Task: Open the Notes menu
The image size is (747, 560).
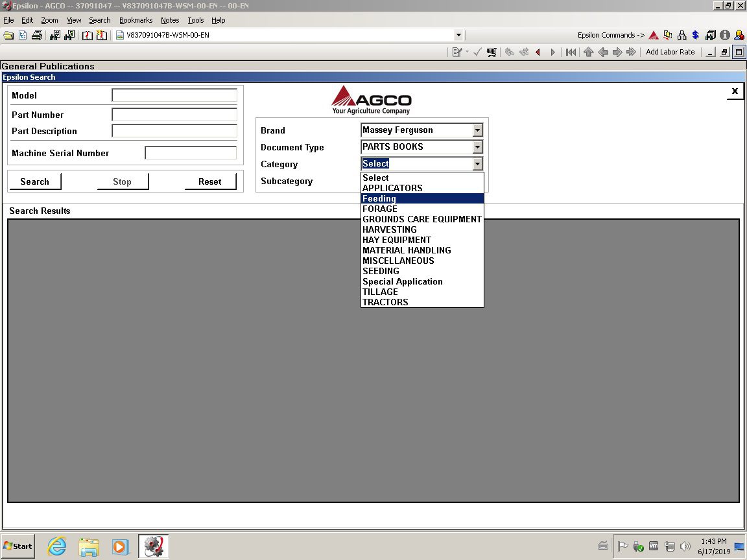Action: (x=170, y=20)
